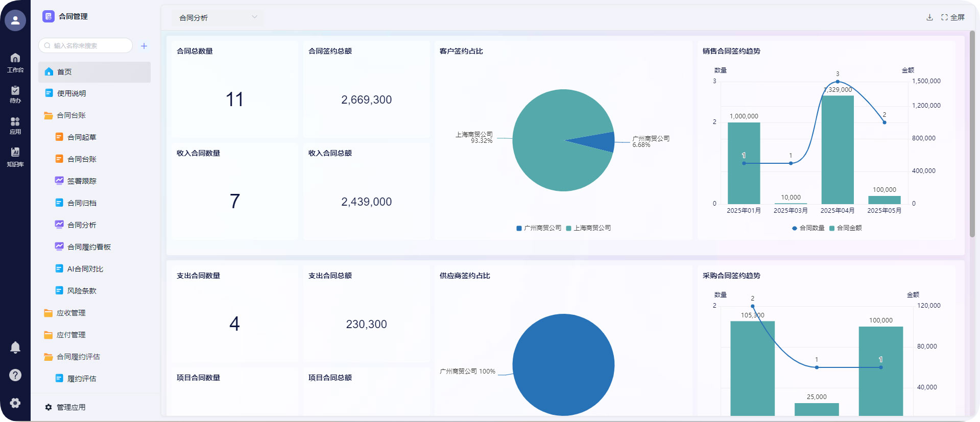Open the 工作台 workbench icon
The width and height of the screenshot is (980, 422).
pos(15,62)
